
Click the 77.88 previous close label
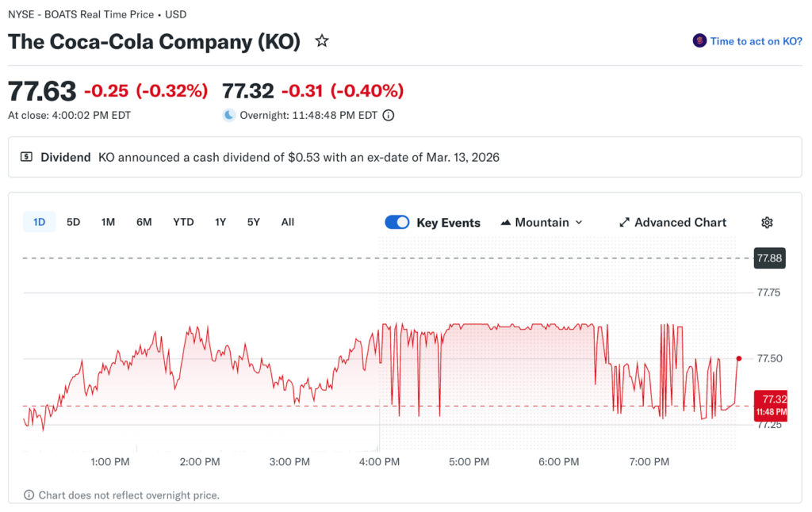[x=769, y=258]
